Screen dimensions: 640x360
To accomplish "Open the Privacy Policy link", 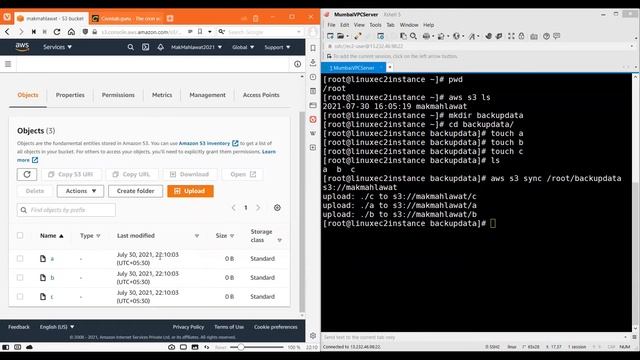I will pos(188,327).
